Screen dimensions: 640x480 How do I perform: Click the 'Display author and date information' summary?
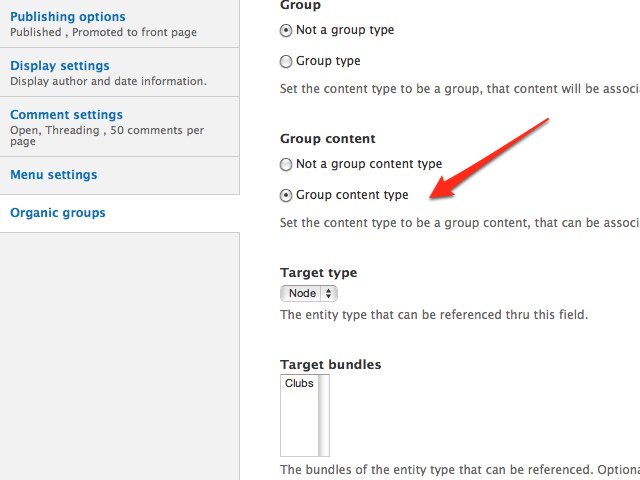[108, 81]
